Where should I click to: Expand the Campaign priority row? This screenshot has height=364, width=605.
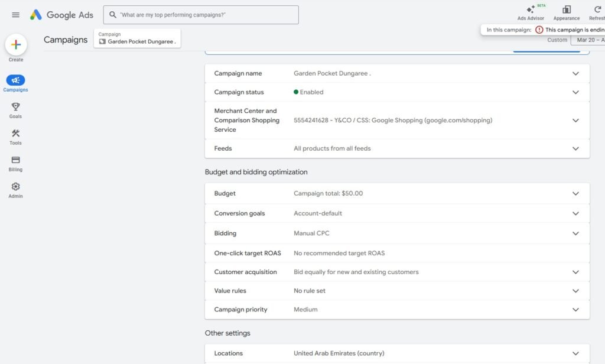[x=575, y=310]
